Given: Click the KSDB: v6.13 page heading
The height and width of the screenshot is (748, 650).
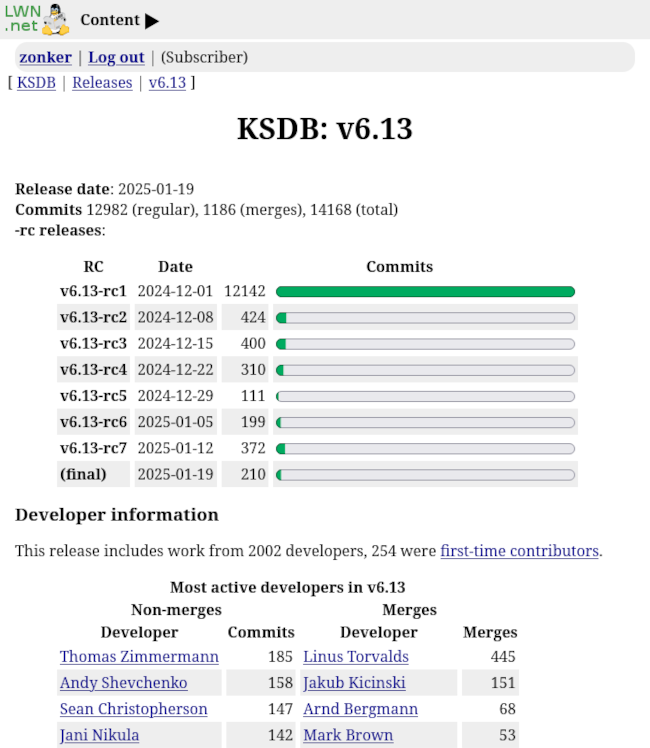Looking at the screenshot, I should [325, 129].
